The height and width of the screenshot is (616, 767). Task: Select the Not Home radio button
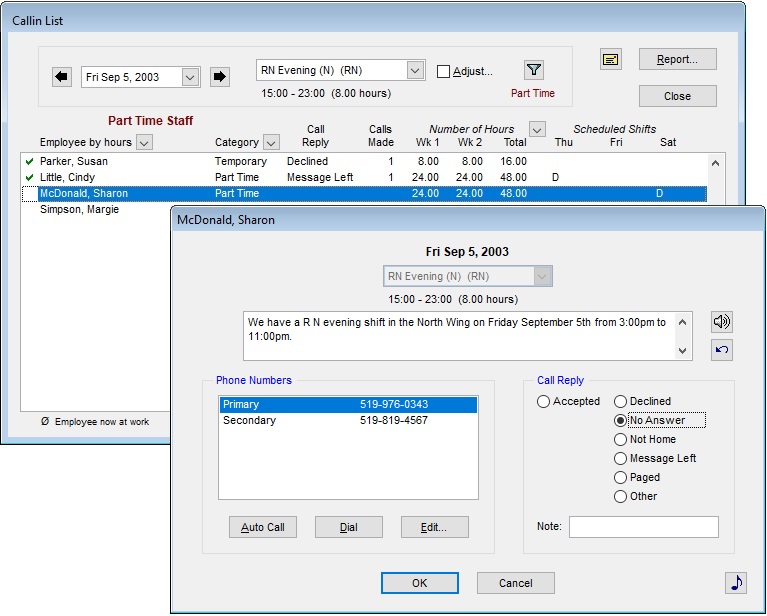pos(620,439)
